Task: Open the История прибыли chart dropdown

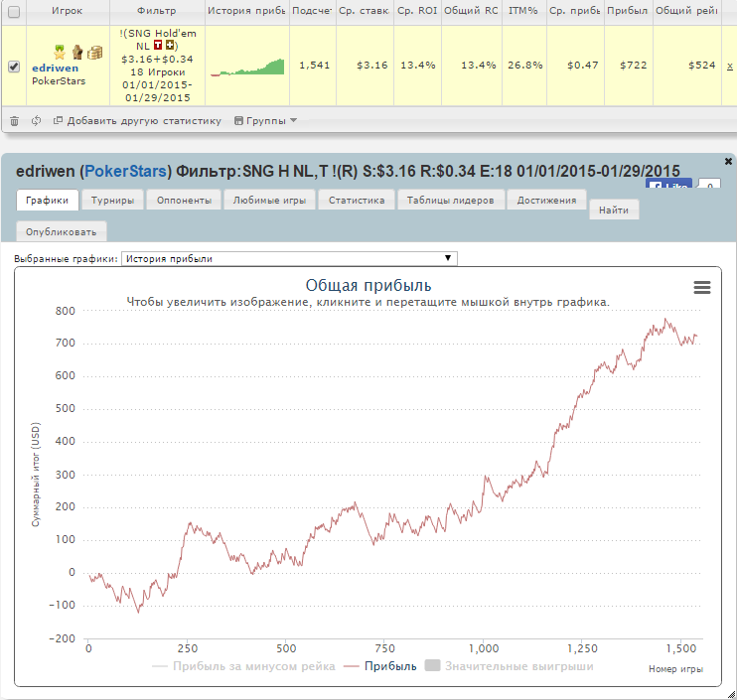Action: tap(289, 258)
